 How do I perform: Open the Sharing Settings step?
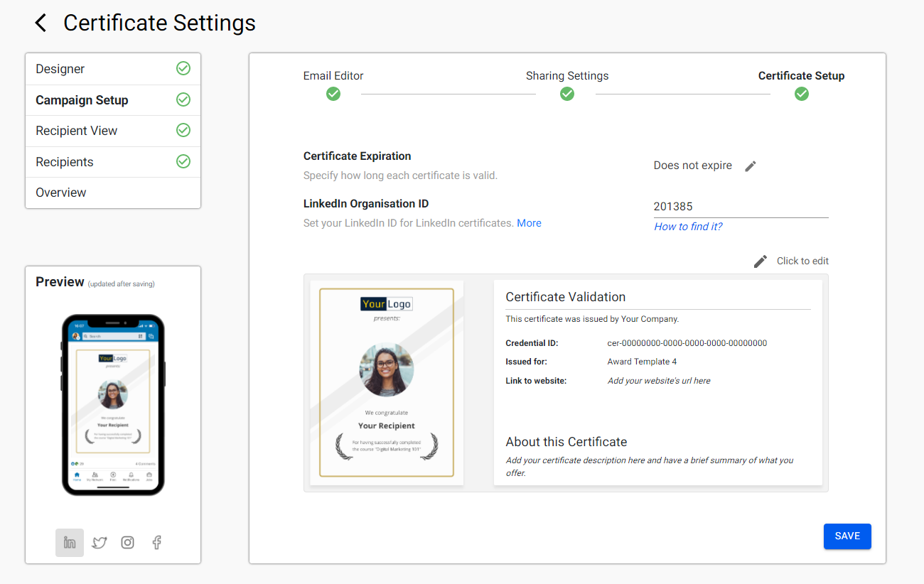coord(567,75)
